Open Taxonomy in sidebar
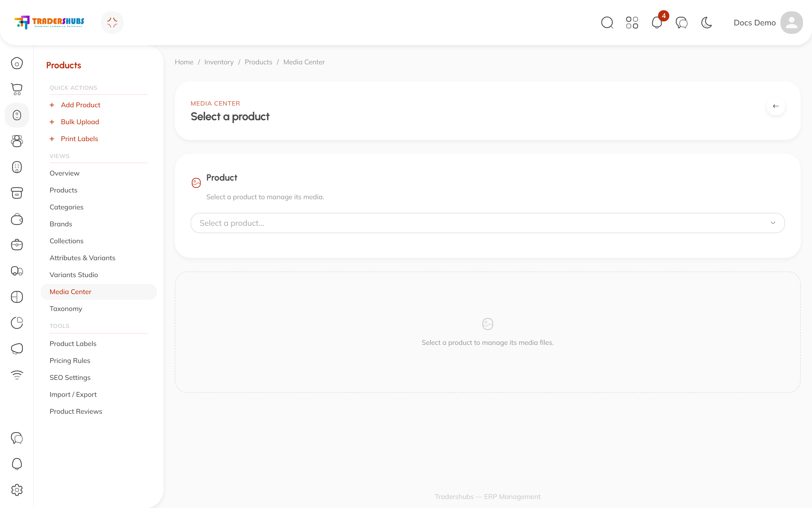This screenshot has width=812, height=508. tap(66, 309)
